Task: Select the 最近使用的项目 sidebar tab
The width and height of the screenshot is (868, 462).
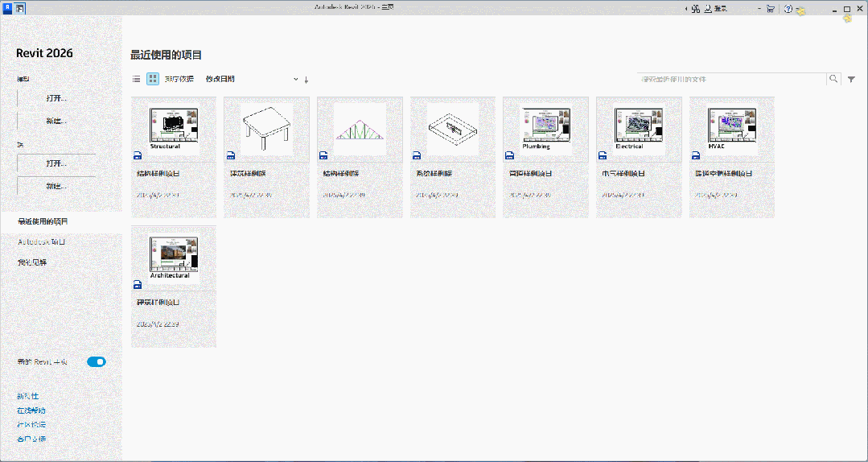Action: (61, 221)
